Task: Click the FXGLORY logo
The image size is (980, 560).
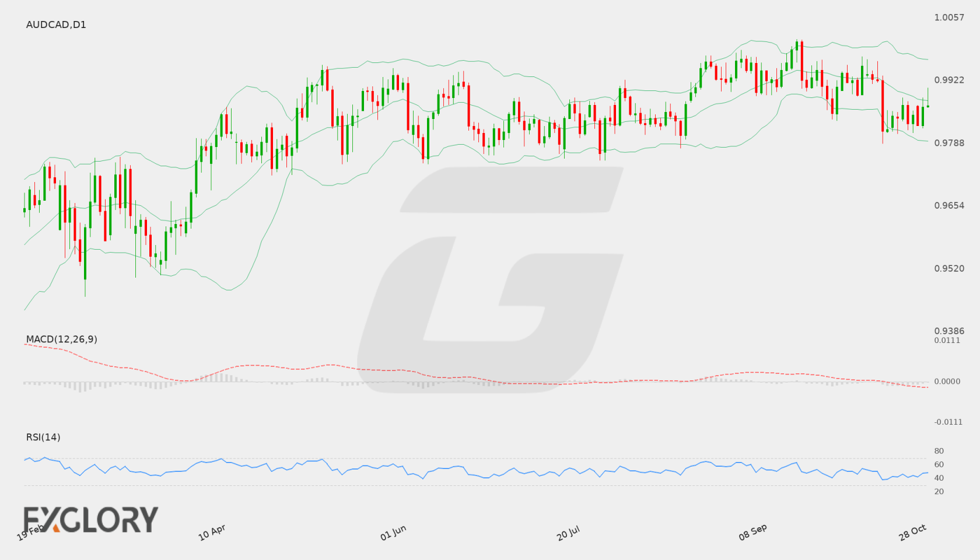Action: 91,519
